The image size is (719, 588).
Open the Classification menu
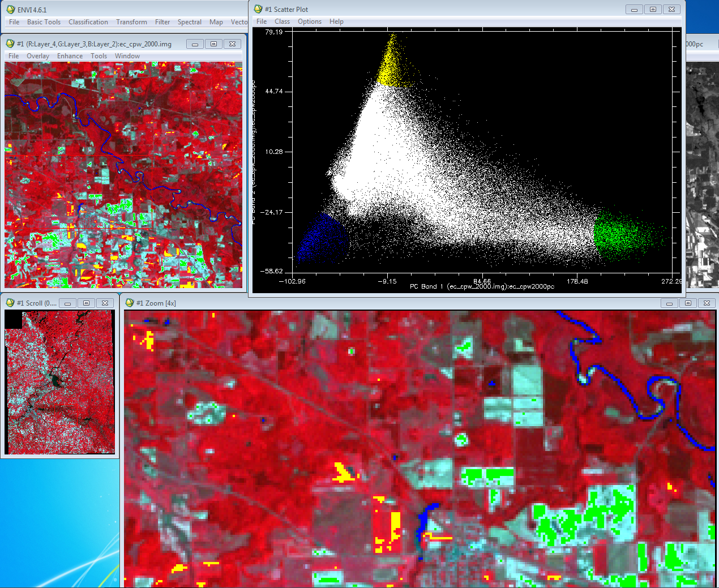point(88,22)
